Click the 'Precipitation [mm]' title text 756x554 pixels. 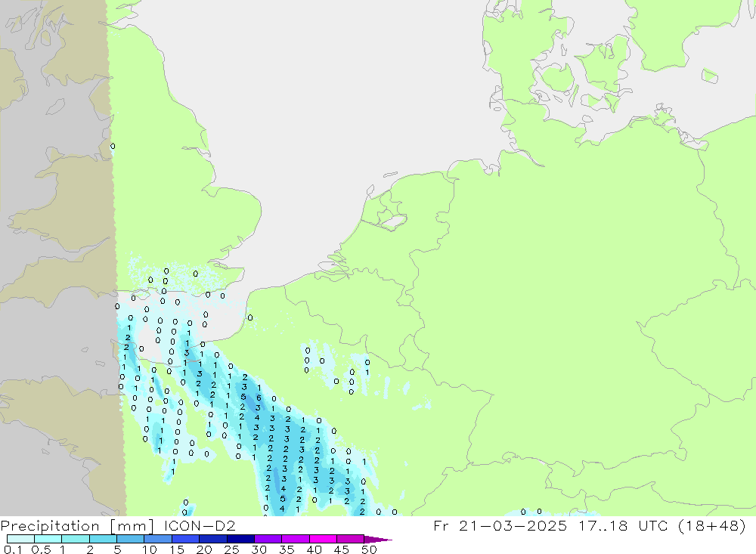[77, 526]
